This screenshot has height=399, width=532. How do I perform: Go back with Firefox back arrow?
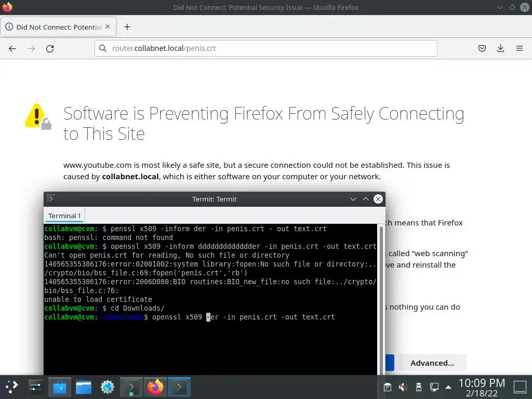(x=12, y=48)
